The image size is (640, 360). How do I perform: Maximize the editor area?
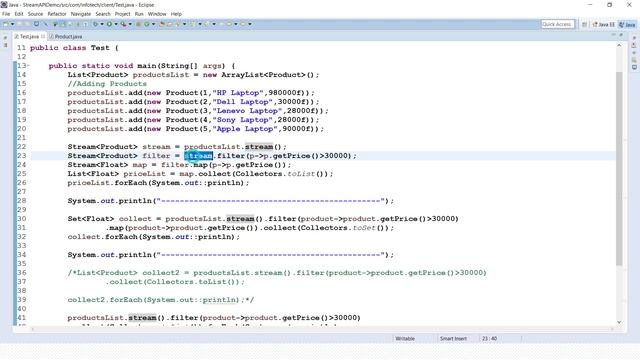pos(621,35)
